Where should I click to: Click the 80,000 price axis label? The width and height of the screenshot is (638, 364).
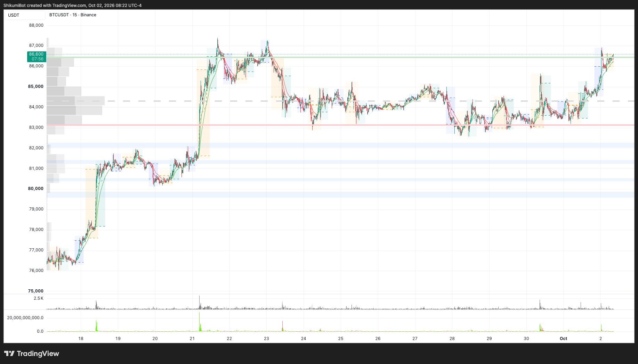(x=36, y=189)
